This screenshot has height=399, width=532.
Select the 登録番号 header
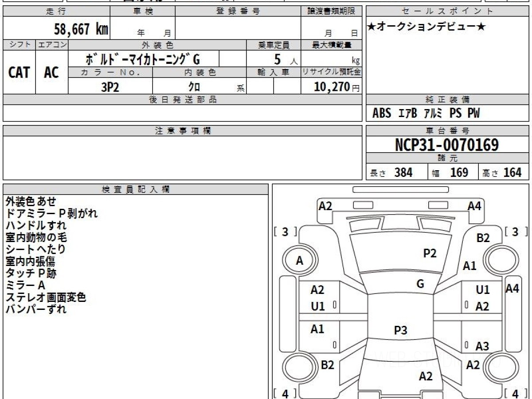[238, 12]
